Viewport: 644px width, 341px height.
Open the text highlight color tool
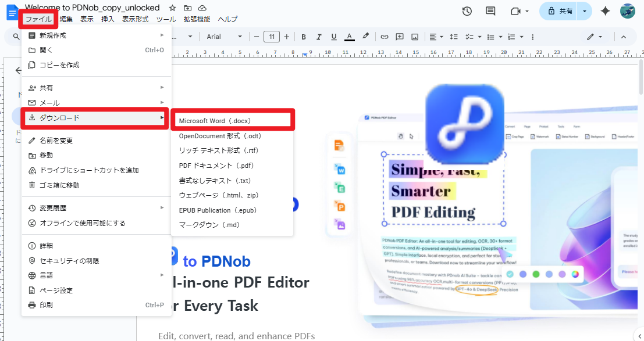point(366,36)
